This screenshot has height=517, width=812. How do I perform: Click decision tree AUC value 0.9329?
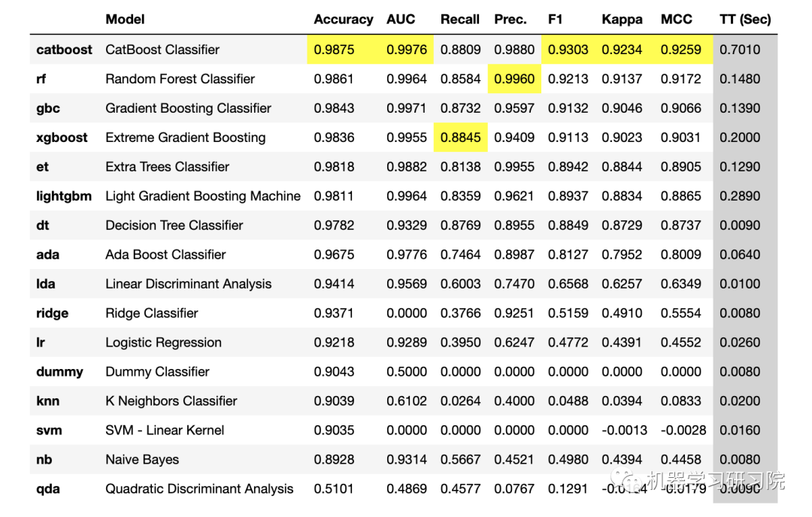[x=407, y=225]
